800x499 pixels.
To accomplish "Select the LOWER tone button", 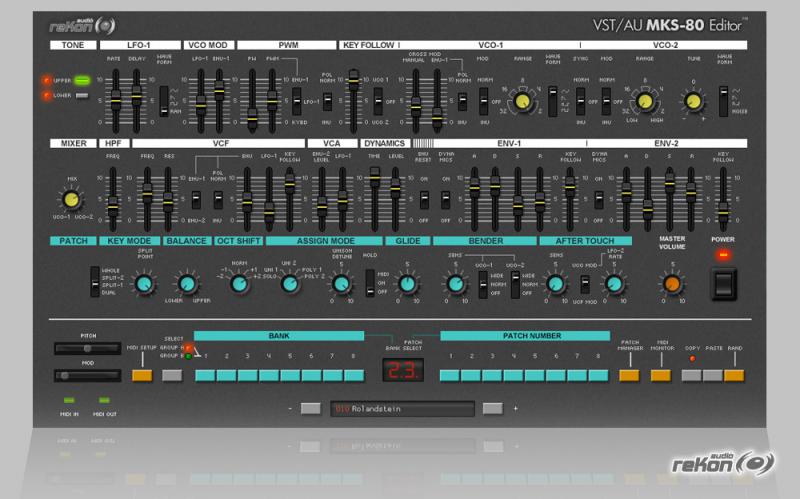I will pyautogui.click(x=82, y=95).
